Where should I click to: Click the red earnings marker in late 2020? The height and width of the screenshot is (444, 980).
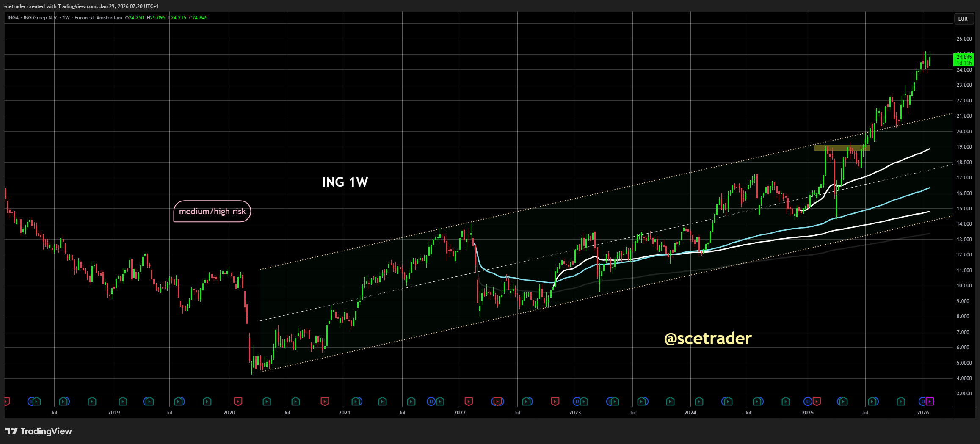coord(325,401)
